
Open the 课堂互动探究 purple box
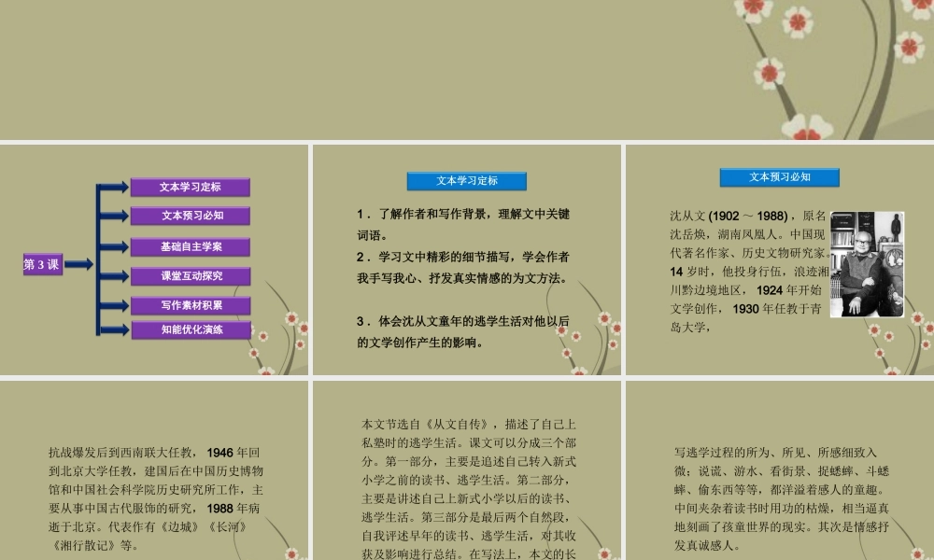pyautogui.click(x=190, y=275)
